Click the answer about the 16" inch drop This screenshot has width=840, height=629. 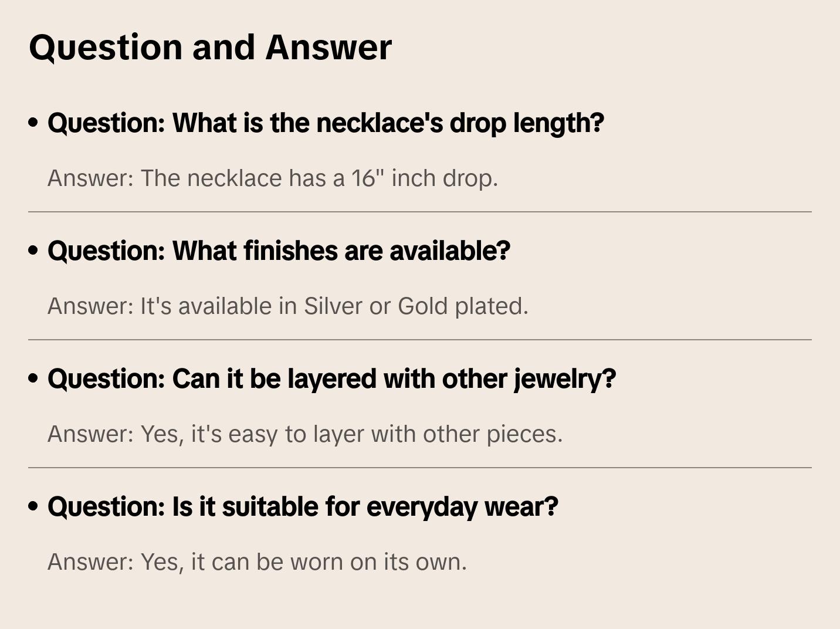[x=272, y=178]
